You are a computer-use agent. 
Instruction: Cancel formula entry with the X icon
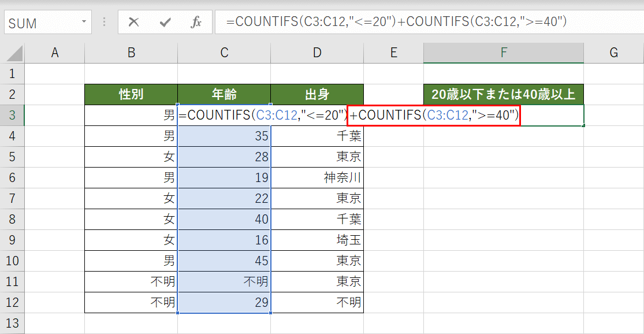click(x=133, y=23)
